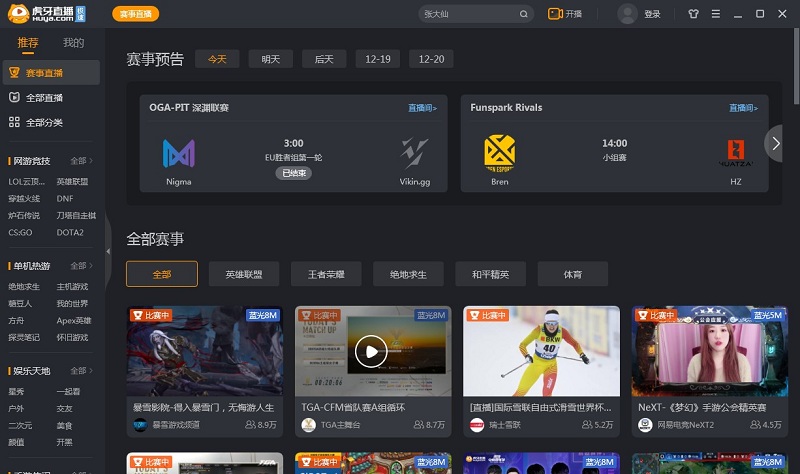The width and height of the screenshot is (800, 474).
Task: Click the 瑞士雪联 channel avatar
Action: coord(477,425)
